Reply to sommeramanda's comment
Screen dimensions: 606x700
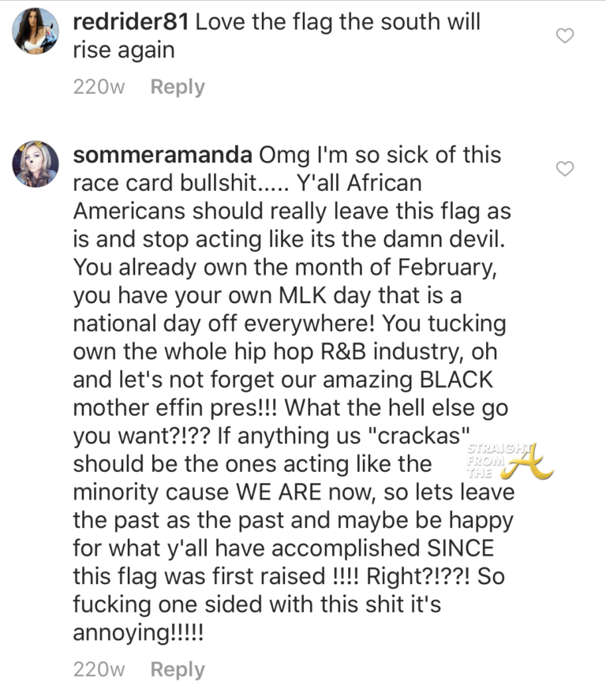click(x=178, y=669)
